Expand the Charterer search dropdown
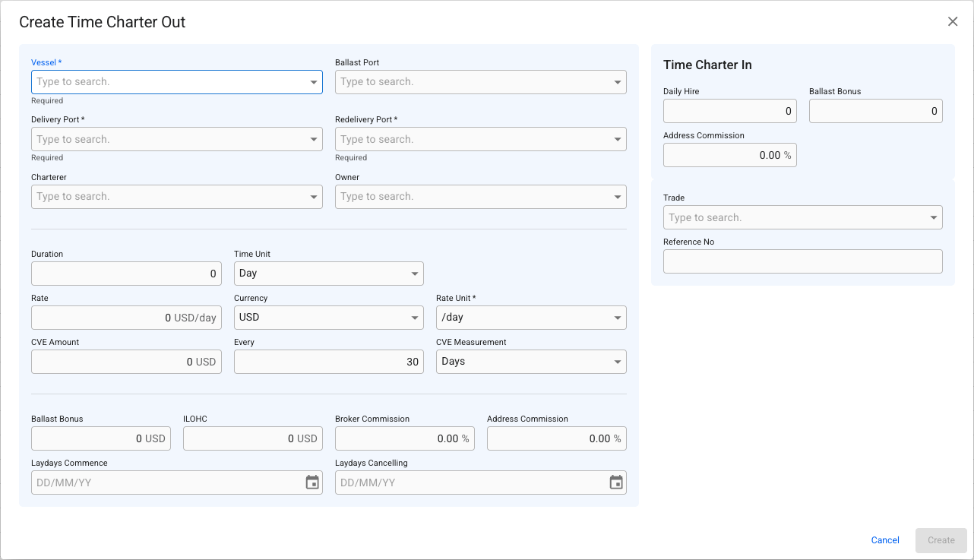 [177, 196]
